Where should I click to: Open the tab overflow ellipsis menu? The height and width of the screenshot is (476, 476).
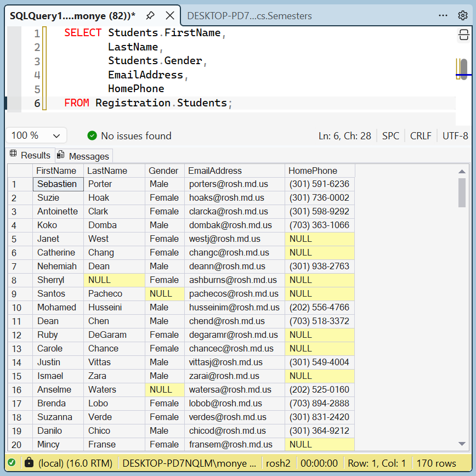pos(443,15)
